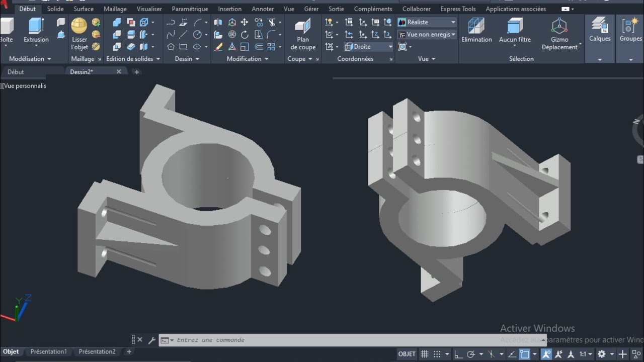Open the Calques layers panel

pos(600,29)
